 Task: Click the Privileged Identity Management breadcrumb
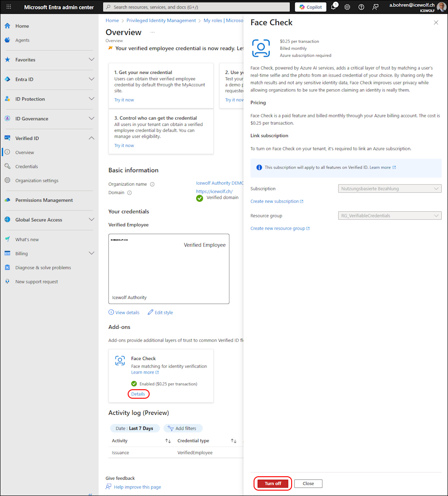(x=161, y=21)
